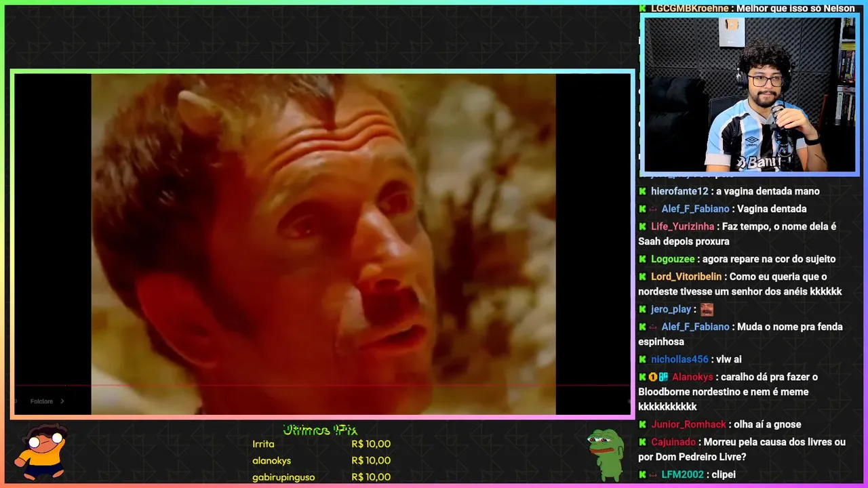Screen dimensions: 868x488
Task: Seek along the red video progress bar
Action: tap(323, 386)
